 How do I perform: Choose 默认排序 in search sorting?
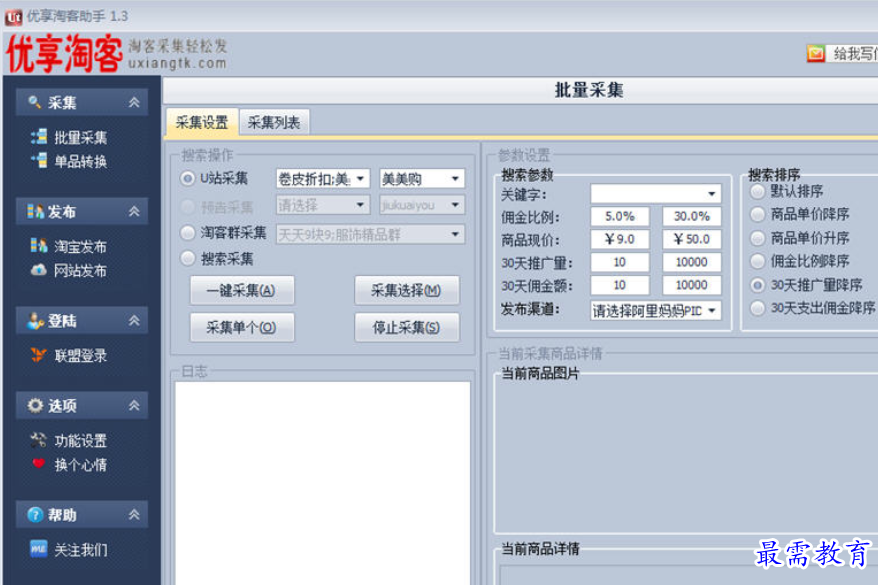[x=758, y=192]
